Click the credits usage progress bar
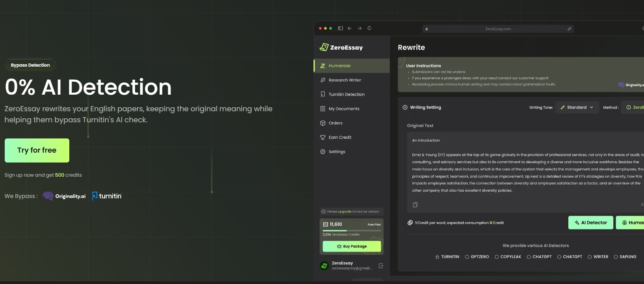The image size is (644, 284). pos(352,230)
